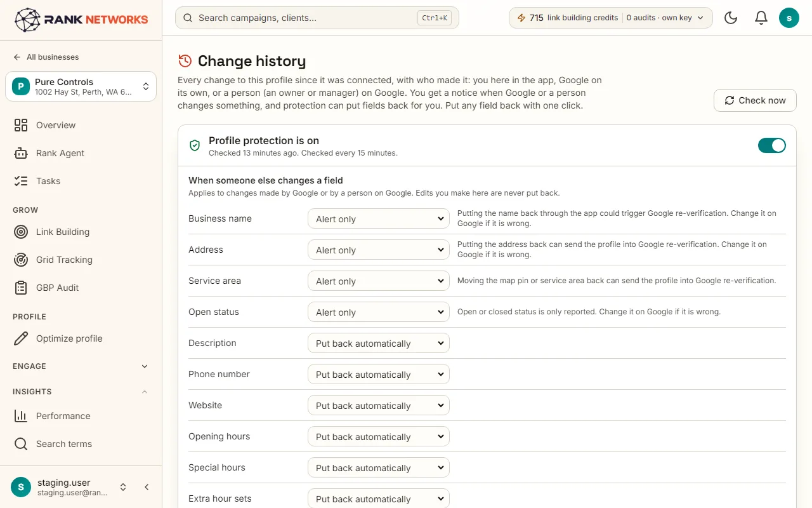Toggle dark mode moon icon
Image resolution: width=812 pixels, height=508 pixels.
pos(731,18)
